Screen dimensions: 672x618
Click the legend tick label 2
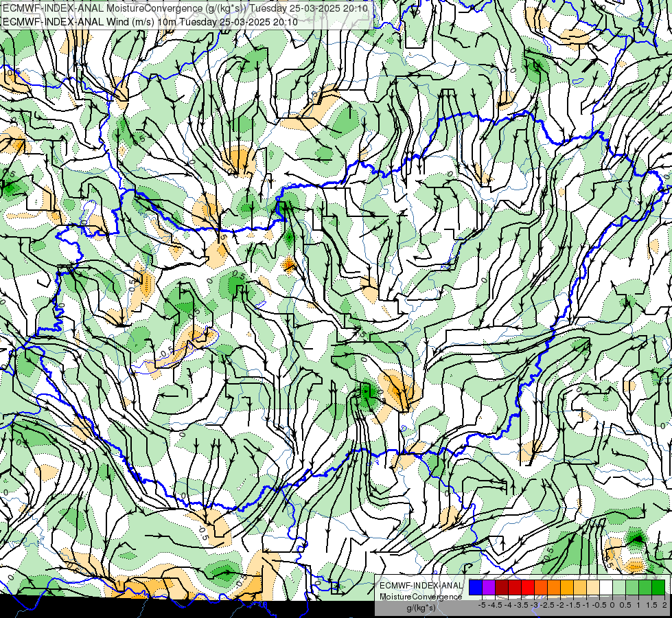pos(664,605)
